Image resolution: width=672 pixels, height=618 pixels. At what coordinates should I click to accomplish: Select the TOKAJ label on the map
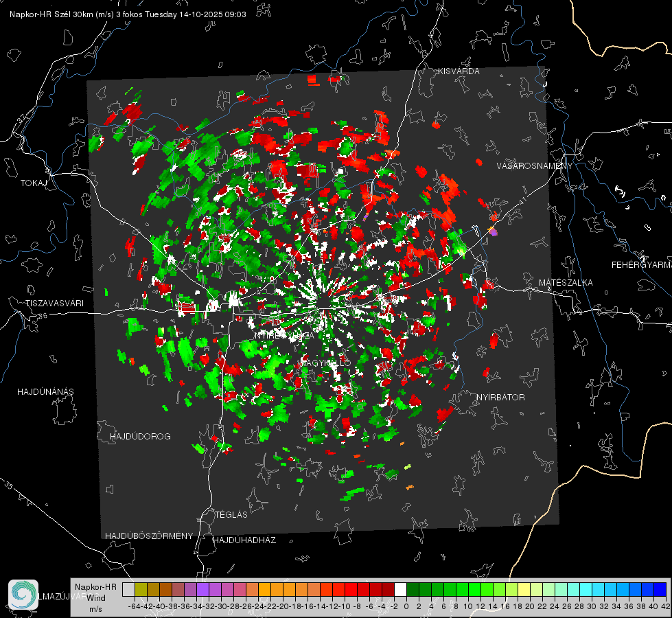tap(34, 183)
